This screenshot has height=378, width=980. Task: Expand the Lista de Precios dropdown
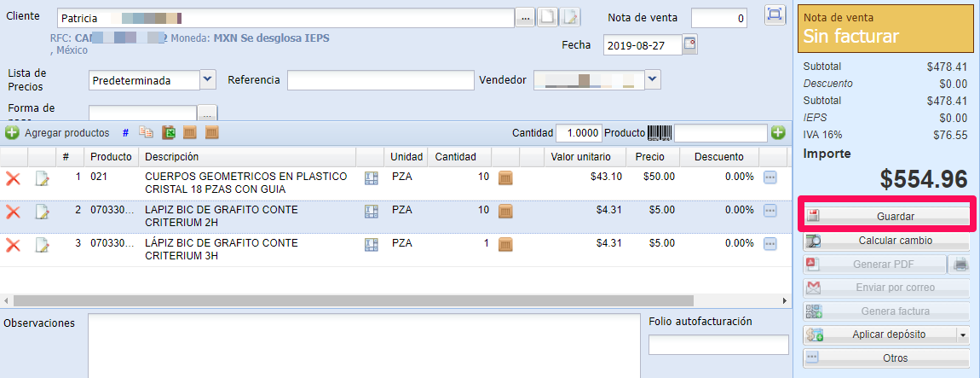coord(208,79)
